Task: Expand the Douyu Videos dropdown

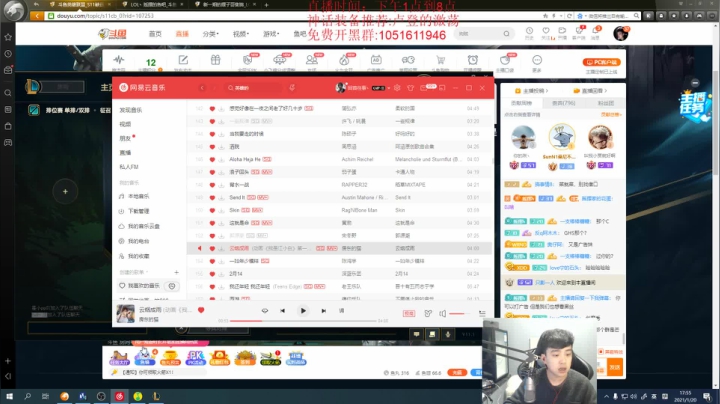Action: pos(241,34)
